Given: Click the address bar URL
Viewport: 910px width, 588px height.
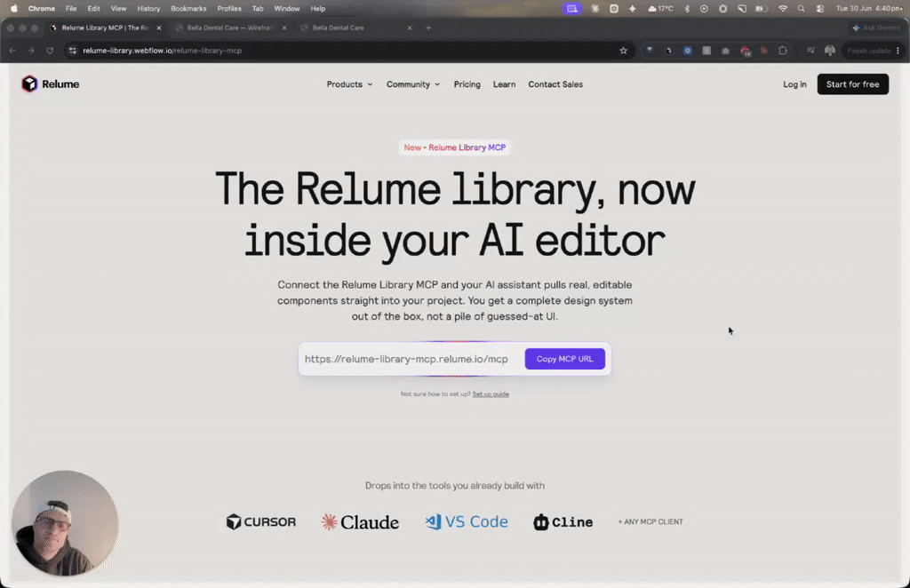Looking at the screenshot, I should 162,51.
